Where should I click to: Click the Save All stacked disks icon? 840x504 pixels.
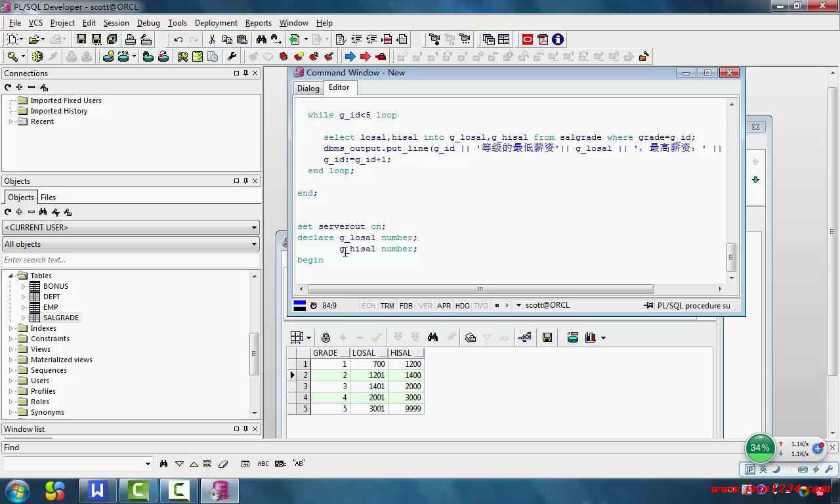tap(112, 39)
